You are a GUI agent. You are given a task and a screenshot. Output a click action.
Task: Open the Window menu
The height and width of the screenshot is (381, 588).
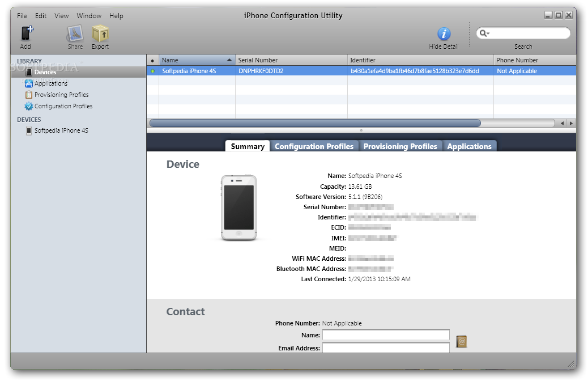tap(89, 16)
